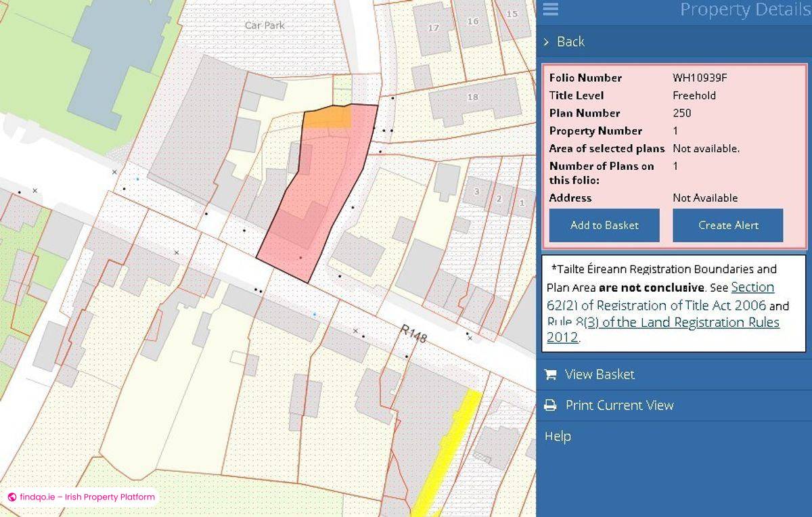Select the Print Current View label
The height and width of the screenshot is (517, 812).
point(619,405)
